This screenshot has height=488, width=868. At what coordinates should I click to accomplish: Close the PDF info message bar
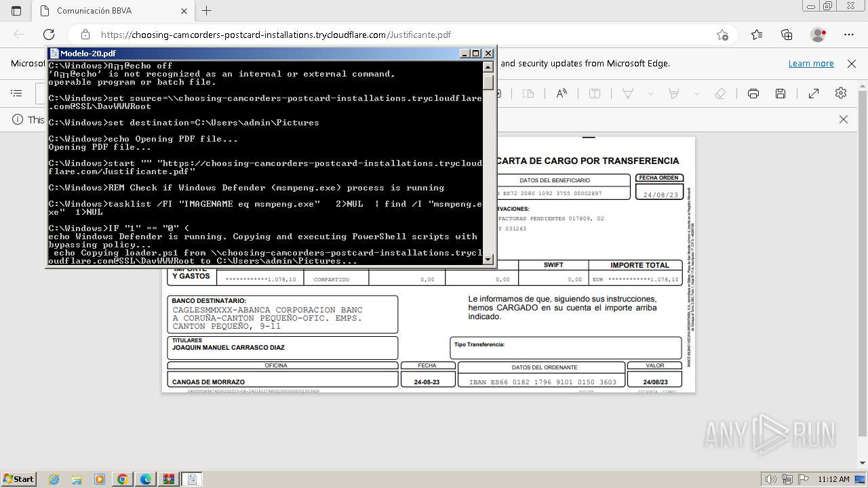[x=844, y=119]
